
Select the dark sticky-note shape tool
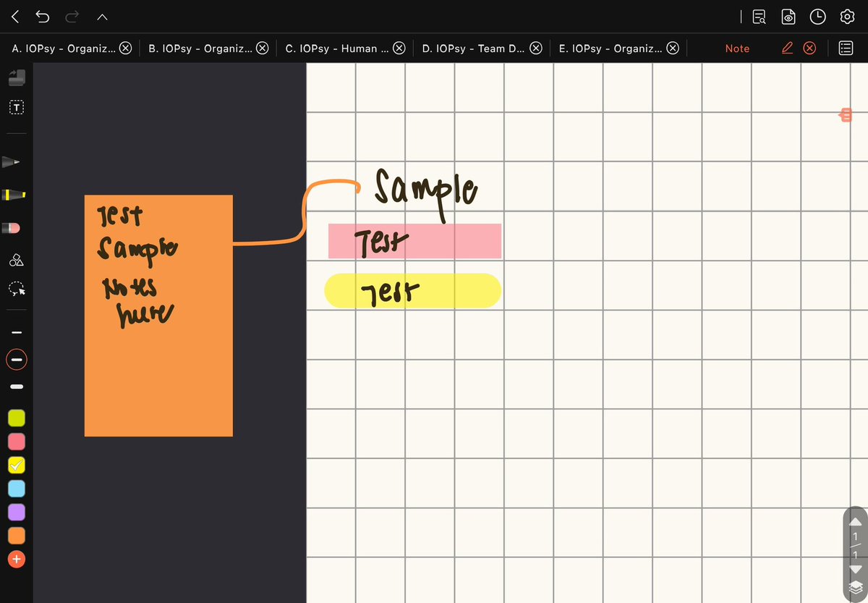pos(17,77)
